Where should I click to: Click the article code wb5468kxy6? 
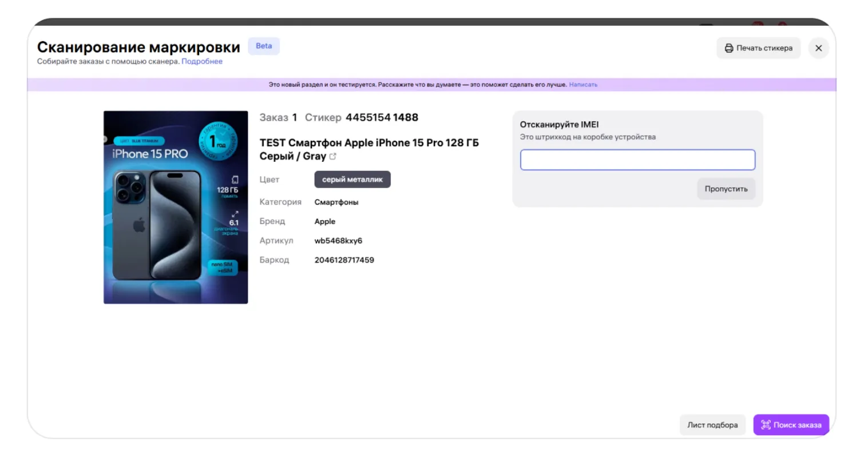(x=338, y=241)
